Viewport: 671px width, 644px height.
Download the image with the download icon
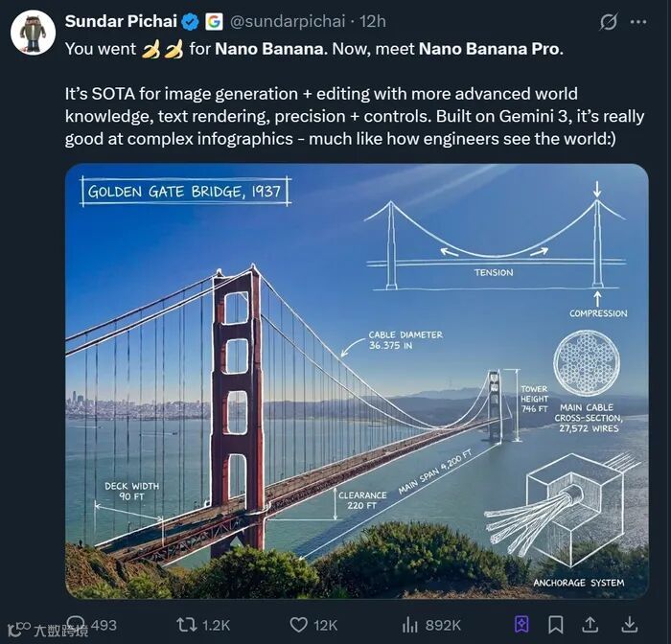(x=632, y=625)
